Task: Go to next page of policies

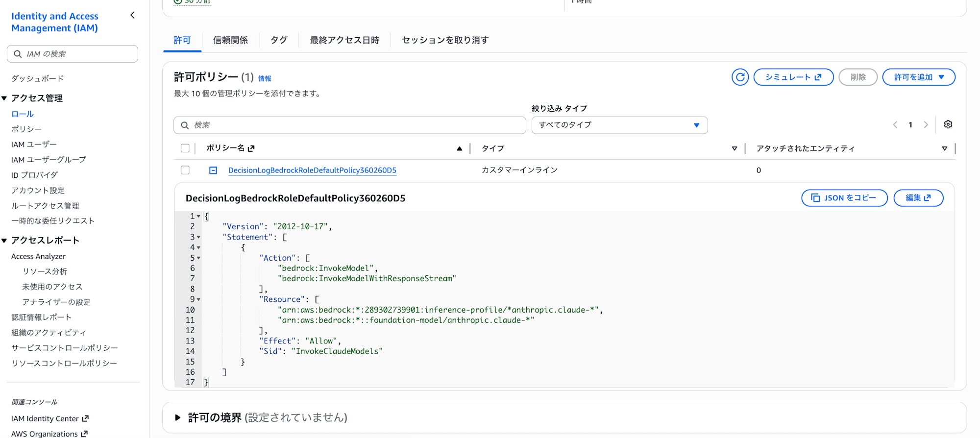Action: 926,125
